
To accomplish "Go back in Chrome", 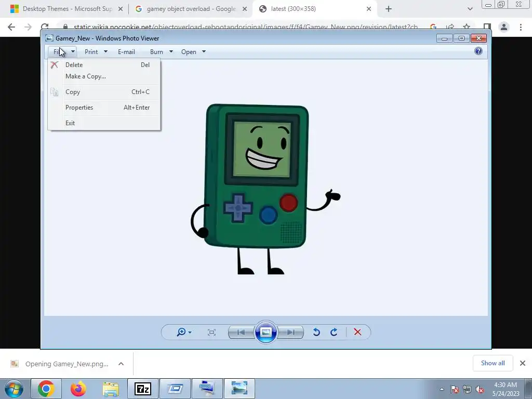I will (x=11, y=27).
